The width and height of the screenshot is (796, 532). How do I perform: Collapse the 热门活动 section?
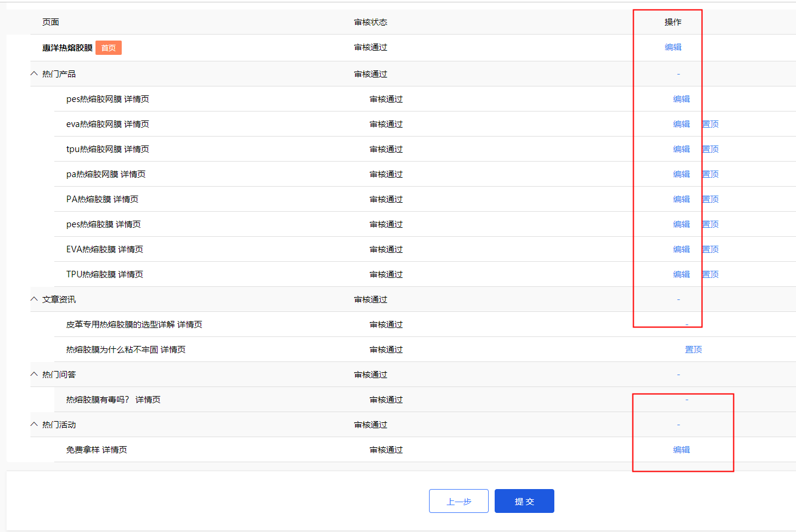point(34,425)
